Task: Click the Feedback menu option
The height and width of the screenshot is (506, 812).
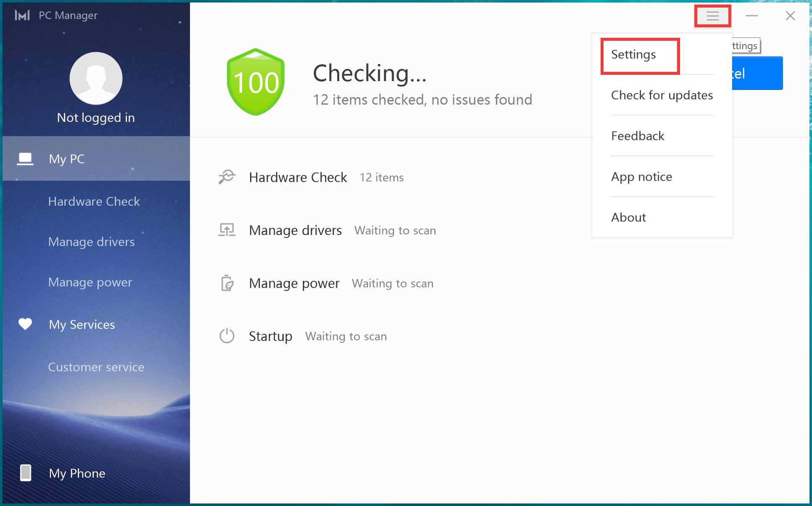Action: tap(638, 135)
